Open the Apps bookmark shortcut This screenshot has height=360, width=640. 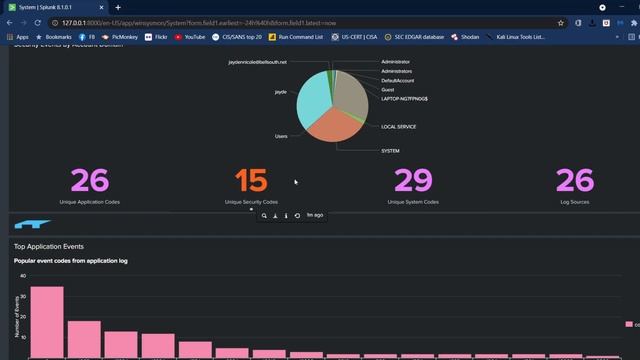pos(18,37)
